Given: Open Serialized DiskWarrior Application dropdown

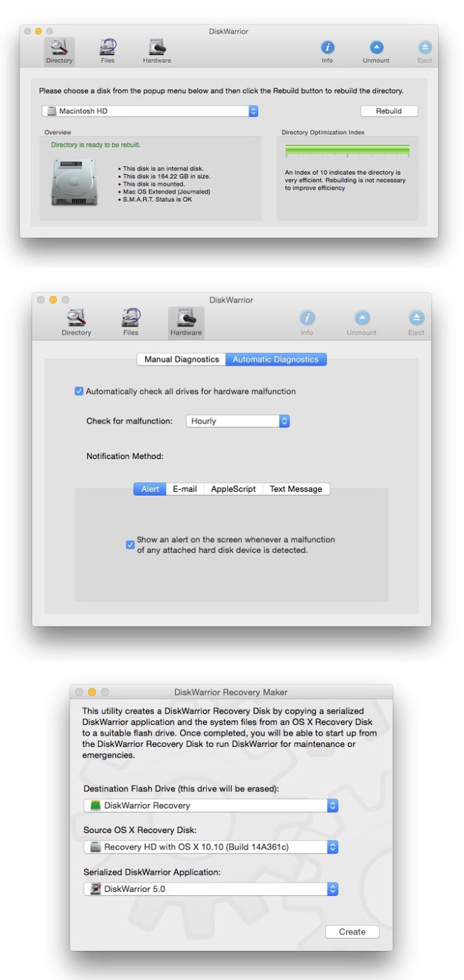Looking at the screenshot, I should click(x=211, y=889).
